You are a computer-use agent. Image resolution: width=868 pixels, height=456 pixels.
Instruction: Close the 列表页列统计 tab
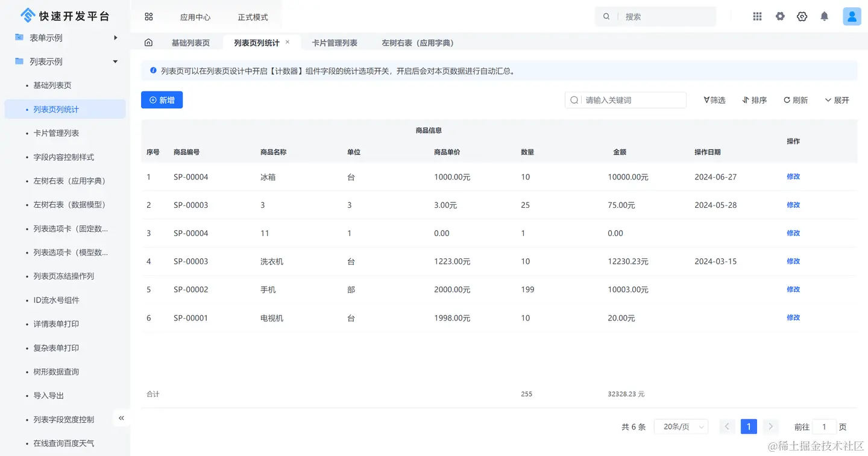(288, 42)
